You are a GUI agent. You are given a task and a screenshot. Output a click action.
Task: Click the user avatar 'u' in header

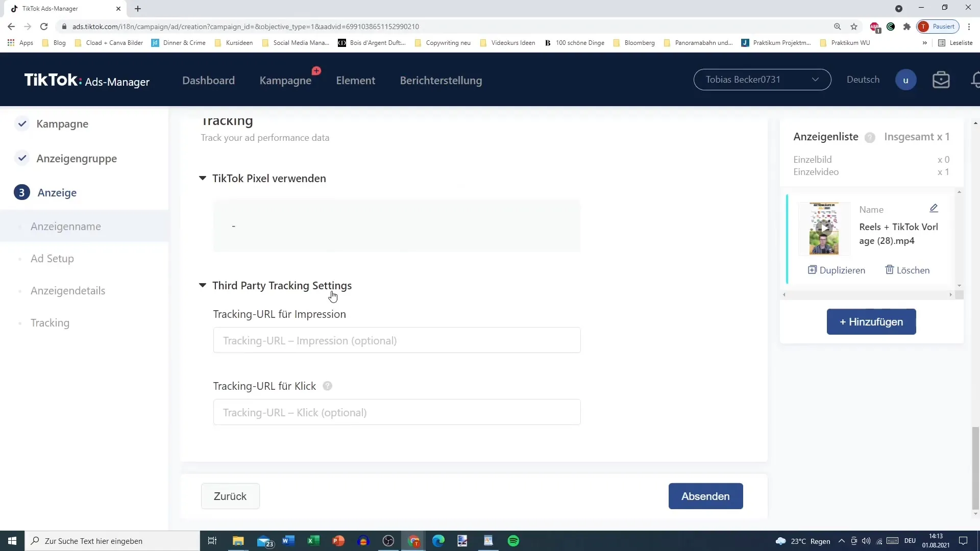pyautogui.click(x=905, y=80)
